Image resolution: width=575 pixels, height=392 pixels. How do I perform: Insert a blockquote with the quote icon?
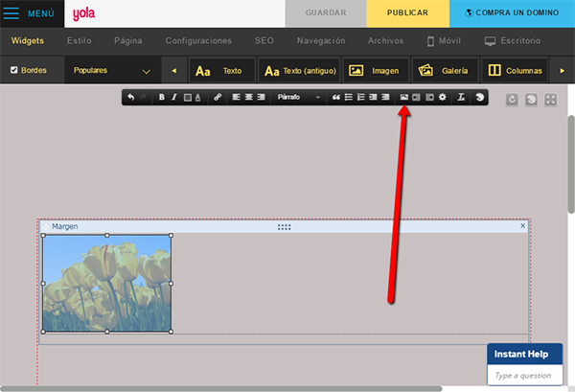point(335,98)
